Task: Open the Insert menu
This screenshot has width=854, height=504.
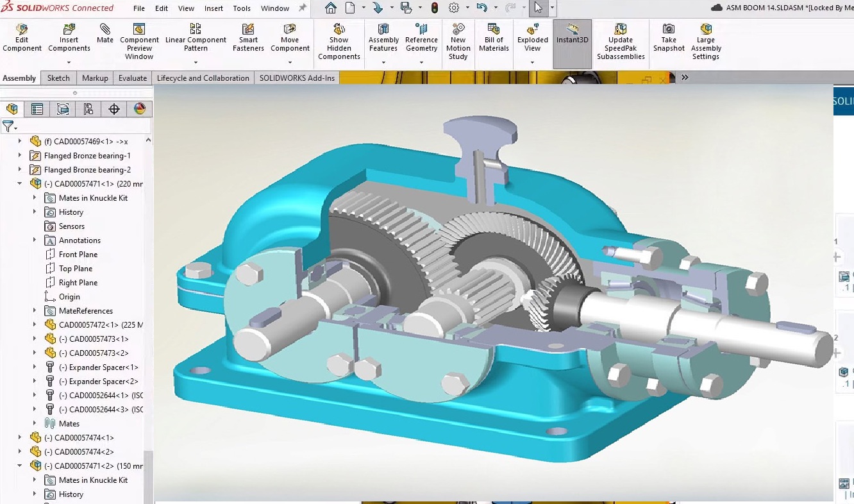Action: (x=213, y=8)
